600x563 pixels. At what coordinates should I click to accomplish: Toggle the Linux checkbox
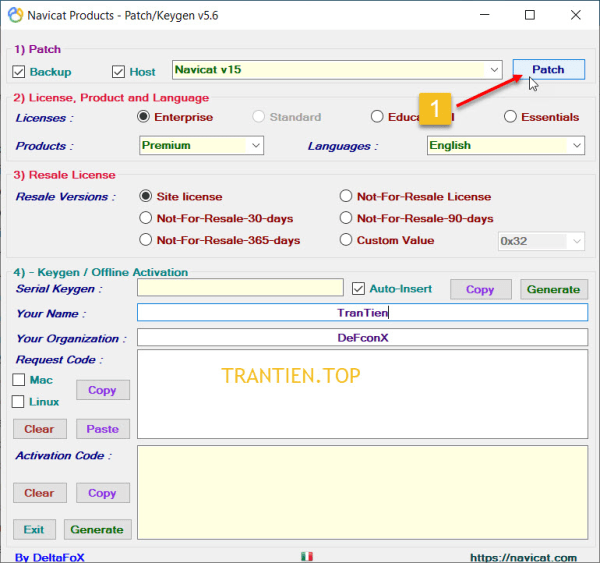click(x=18, y=401)
